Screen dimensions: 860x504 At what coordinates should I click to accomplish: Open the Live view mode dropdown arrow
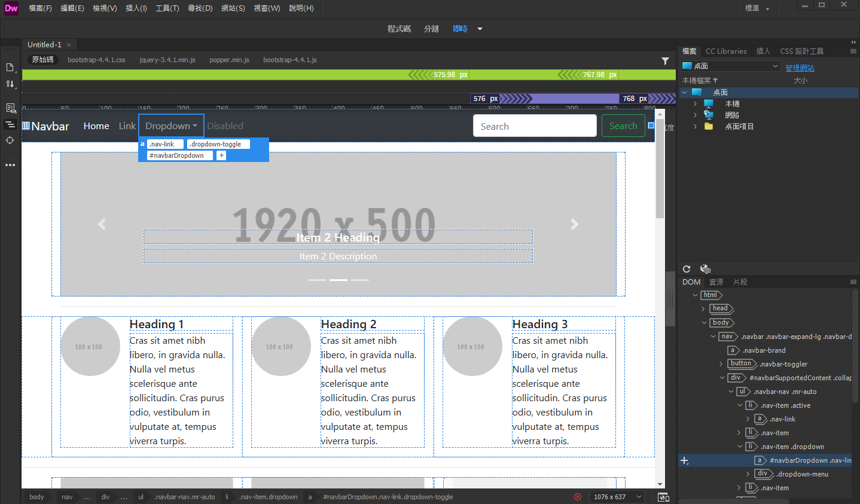(480, 29)
